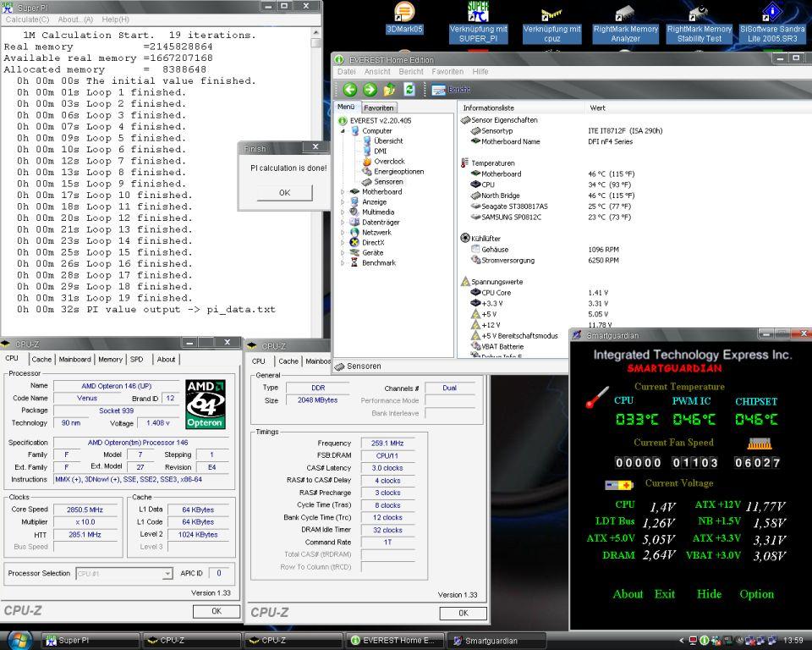Open RightMark Memory Stability Test desktop icon
Viewport: 812px width, 650px height.
click(x=700, y=25)
